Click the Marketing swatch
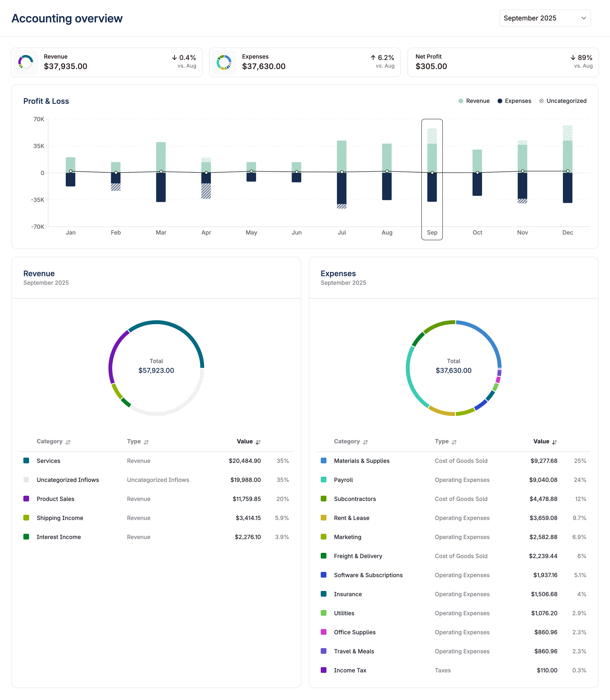 (x=323, y=537)
